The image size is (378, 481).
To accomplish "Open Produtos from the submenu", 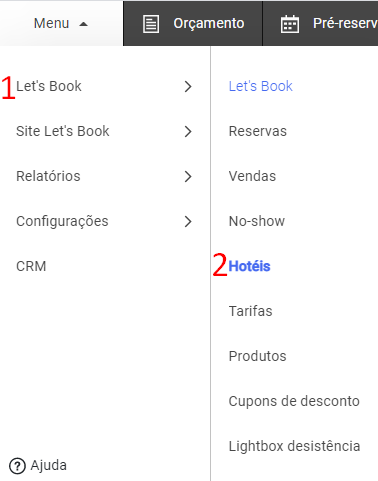I will (257, 356).
